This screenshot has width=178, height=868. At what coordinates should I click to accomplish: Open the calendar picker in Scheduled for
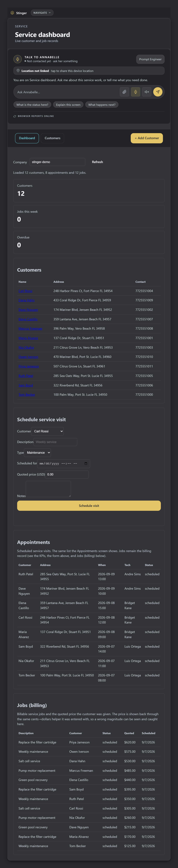[x=86, y=464]
